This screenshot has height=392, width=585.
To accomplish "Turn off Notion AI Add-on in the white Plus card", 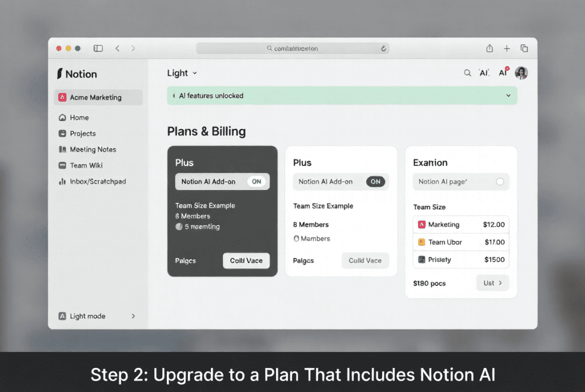I will [375, 181].
